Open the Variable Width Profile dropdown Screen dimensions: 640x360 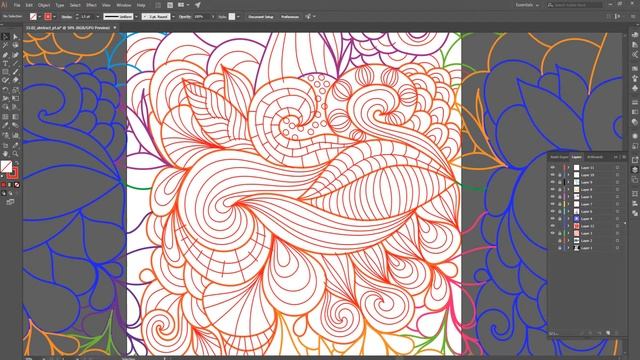[136, 17]
